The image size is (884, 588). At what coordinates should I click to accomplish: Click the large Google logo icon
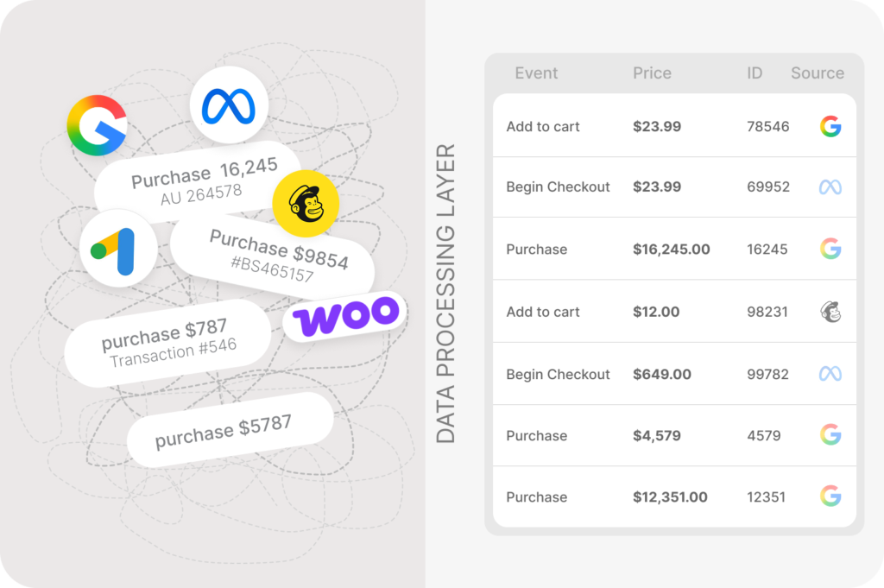(98, 126)
